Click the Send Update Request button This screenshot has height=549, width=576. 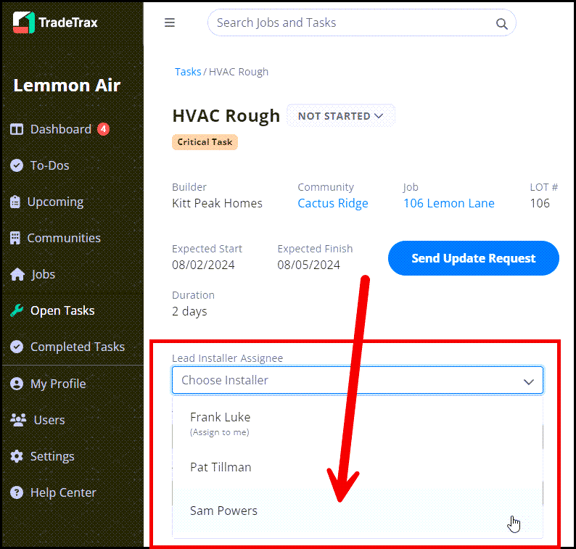point(474,258)
